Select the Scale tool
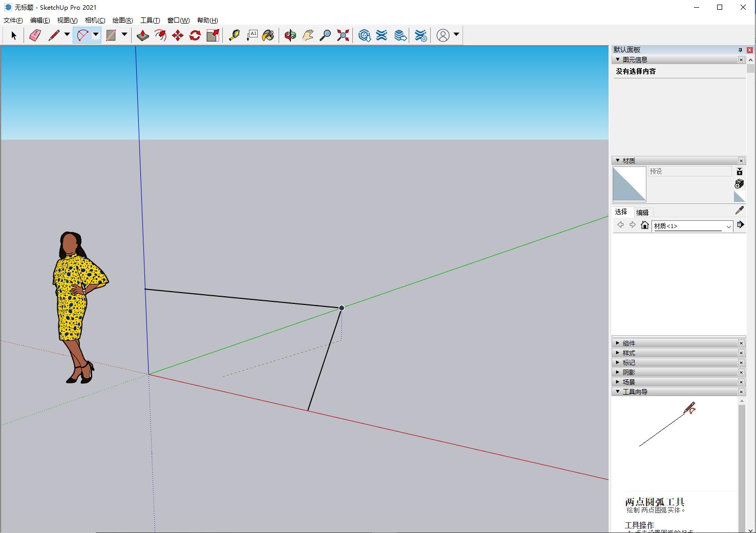The width and height of the screenshot is (756, 533). tap(213, 35)
